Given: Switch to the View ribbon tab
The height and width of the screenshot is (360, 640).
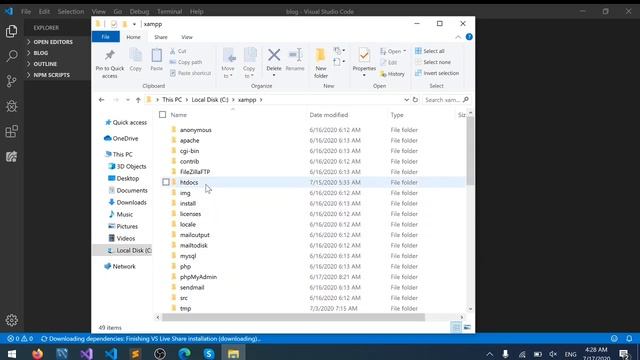Looking at the screenshot, I should pos(187,37).
